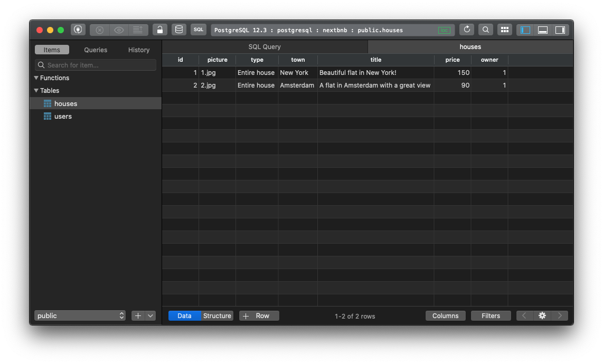Image resolution: width=603 pixels, height=364 pixels.
Task: Click the Filters button
Action: [491, 316]
